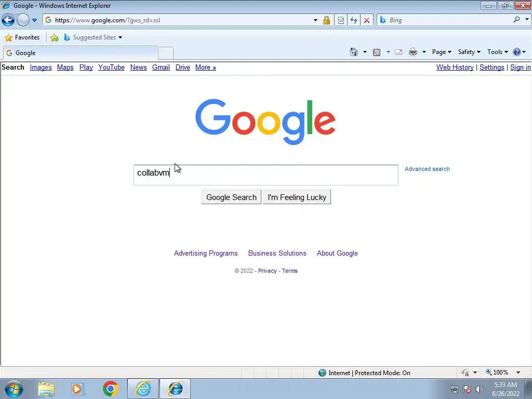Click the Refresh page icon
The height and width of the screenshot is (399, 532).
(354, 20)
